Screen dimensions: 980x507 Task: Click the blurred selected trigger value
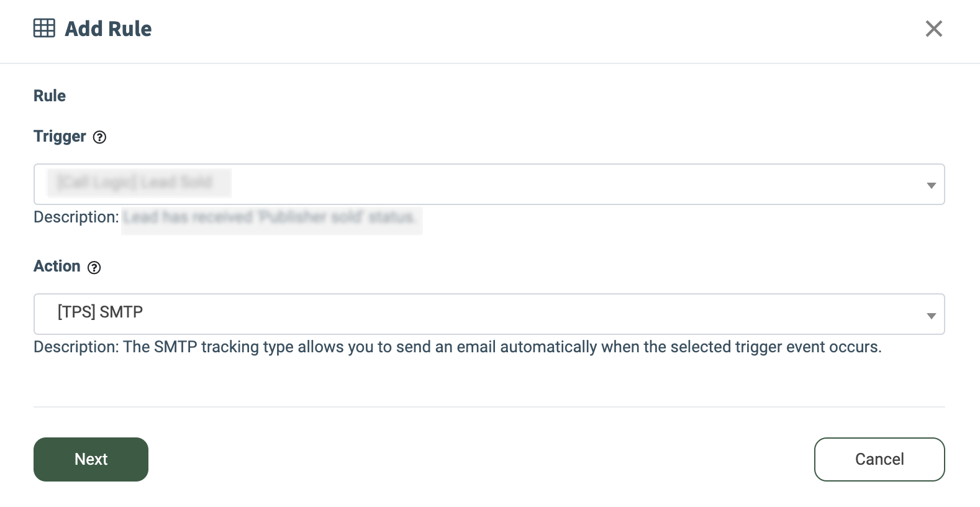click(135, 183)
